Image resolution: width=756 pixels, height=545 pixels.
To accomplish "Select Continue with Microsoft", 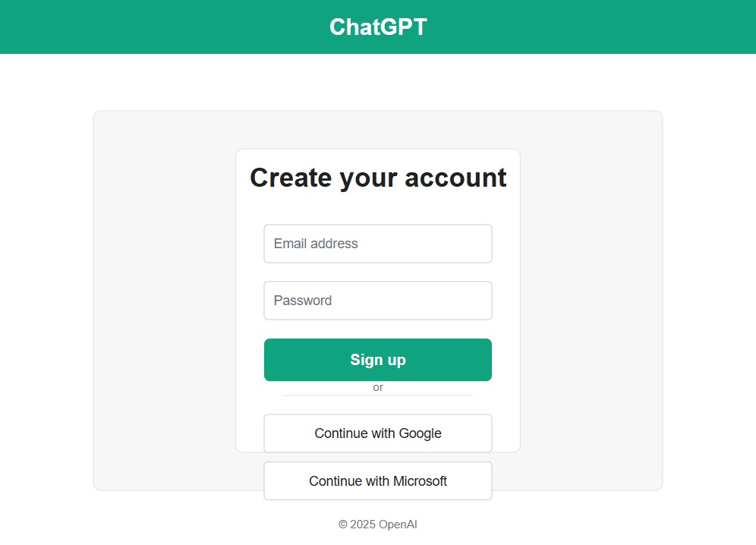I will [x=377, y=481].
